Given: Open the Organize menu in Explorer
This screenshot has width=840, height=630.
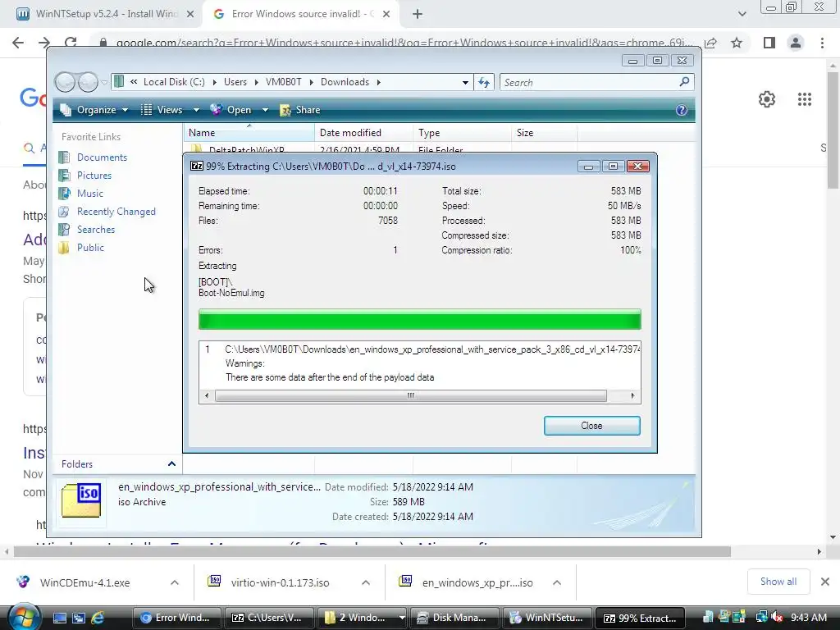Looking at the screenshot, I should [x=94, y=110].
